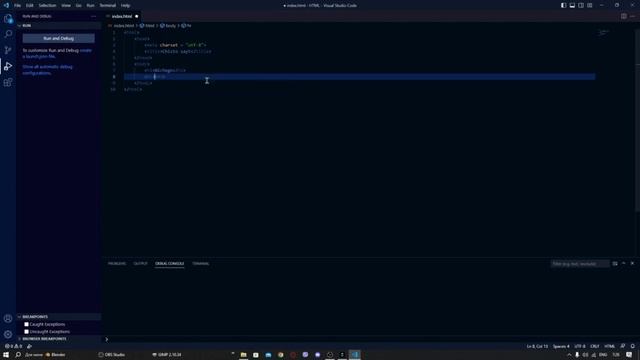Select the DEBUG CONSOLE tab
640x360 pixels.
[x=169, y=264]
